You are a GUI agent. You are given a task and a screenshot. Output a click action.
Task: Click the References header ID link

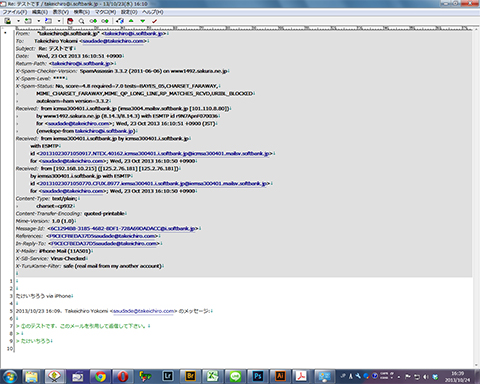click(x=102, y=236)
